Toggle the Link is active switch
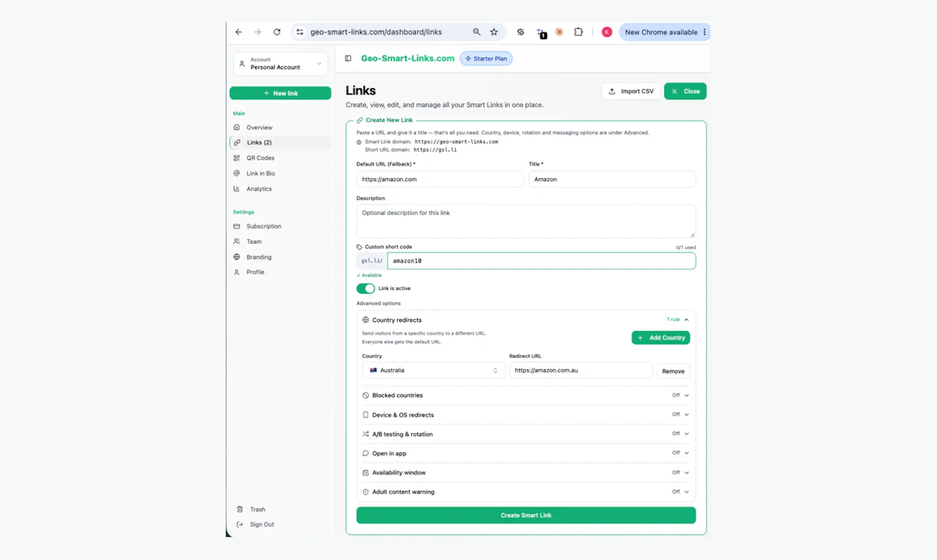This screenshot has width=937, height=560. point(365,288)
